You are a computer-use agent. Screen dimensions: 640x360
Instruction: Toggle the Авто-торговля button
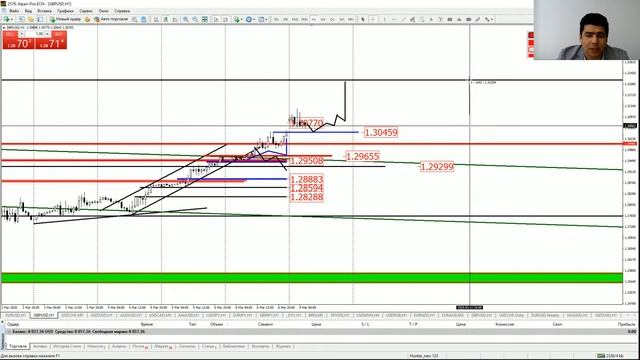(111, 19)
